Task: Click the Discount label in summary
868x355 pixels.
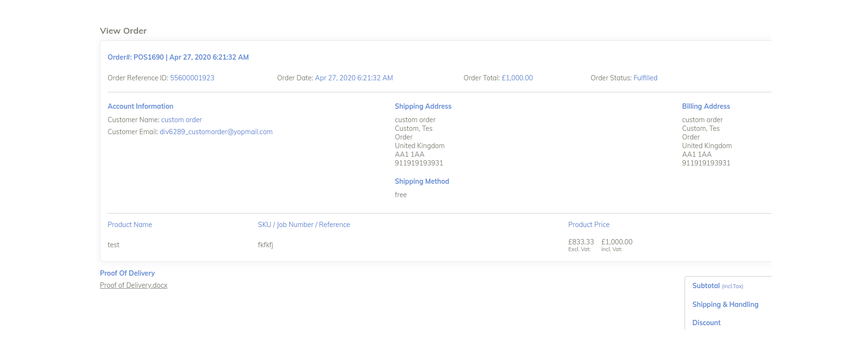Action: pos(706,323)
